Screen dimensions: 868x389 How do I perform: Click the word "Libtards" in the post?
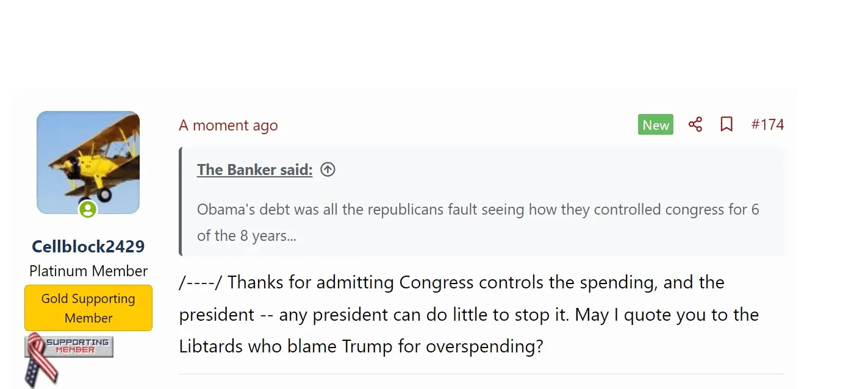coord(211,346)
